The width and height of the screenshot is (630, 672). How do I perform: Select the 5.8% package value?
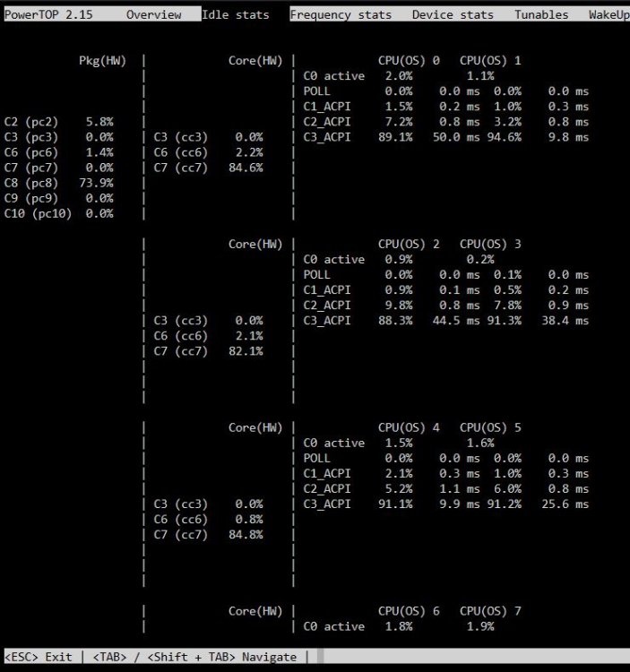(99, 122)
